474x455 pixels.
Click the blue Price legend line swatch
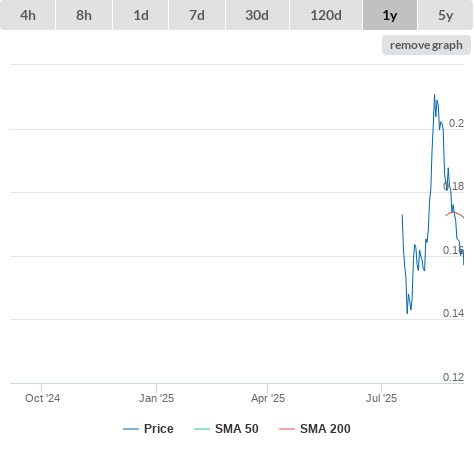pos(131,429)
